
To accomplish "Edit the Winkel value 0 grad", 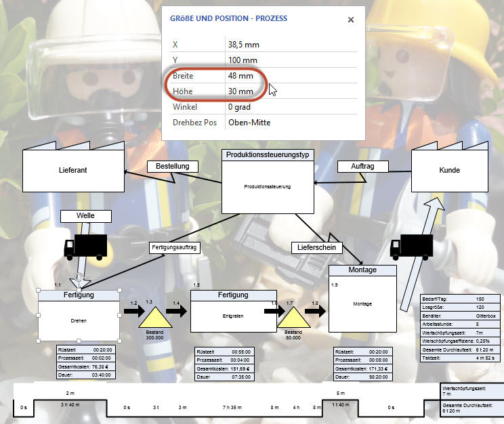I will click(x=291, y=107).
